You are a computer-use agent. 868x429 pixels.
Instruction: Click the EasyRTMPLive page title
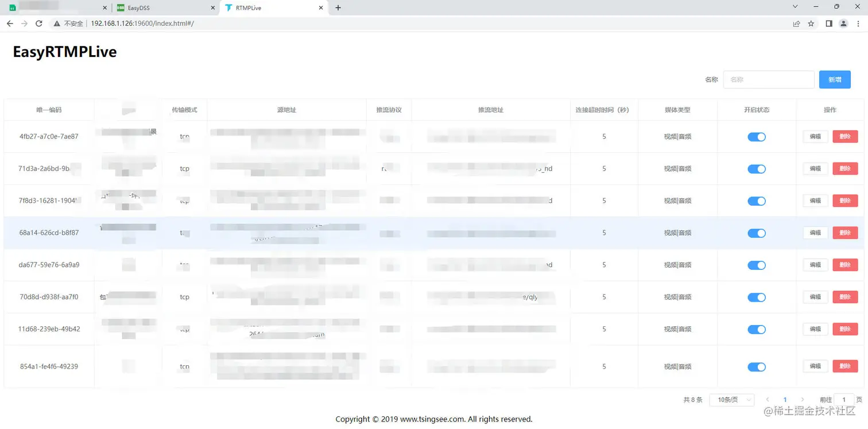point(65,52)
